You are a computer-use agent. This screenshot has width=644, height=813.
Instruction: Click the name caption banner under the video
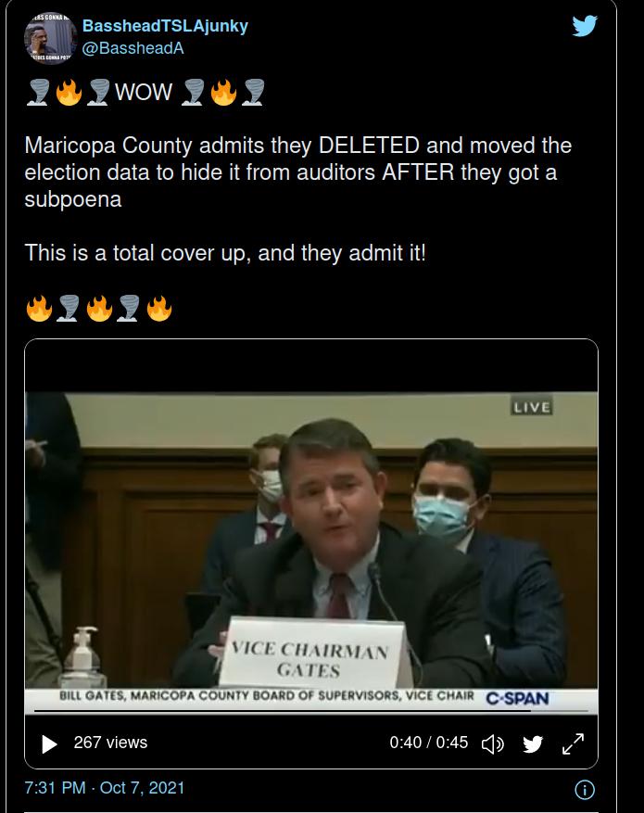(x=267, y=696)
